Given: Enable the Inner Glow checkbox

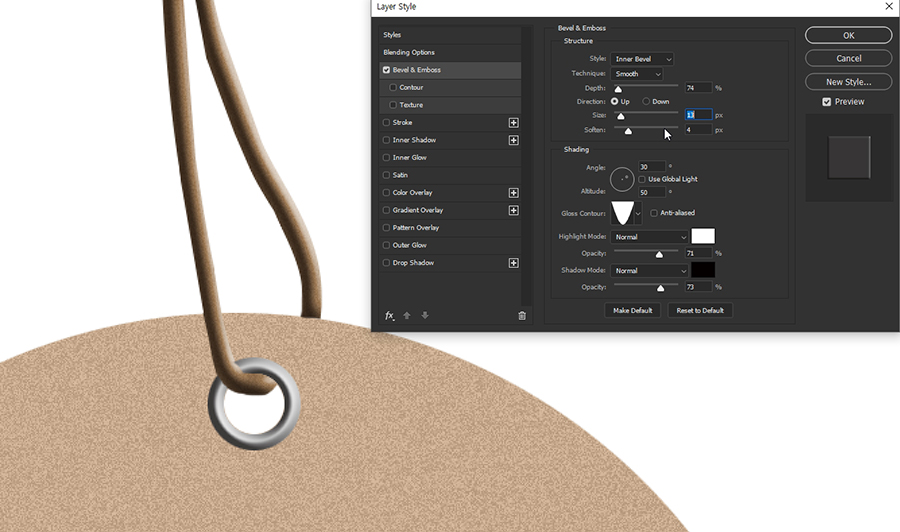Looking at the screenshot, I should (x=386, y=158).
